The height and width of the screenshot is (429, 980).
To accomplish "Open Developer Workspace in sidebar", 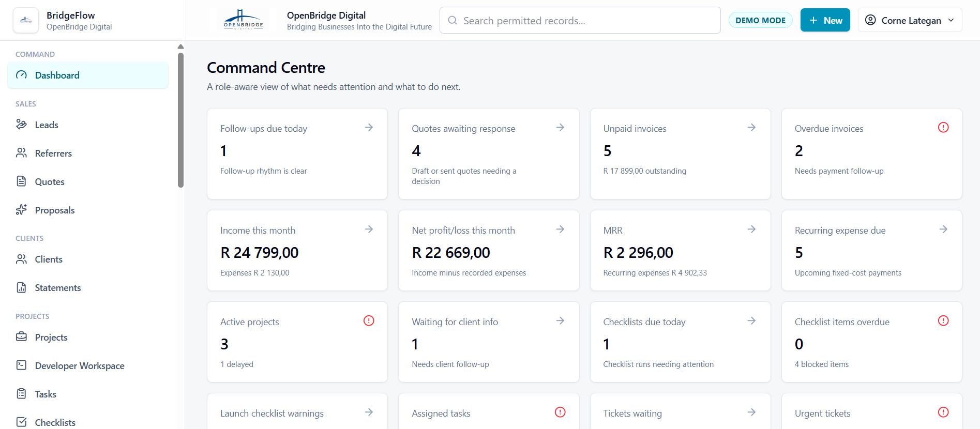I will click(88, 365).
